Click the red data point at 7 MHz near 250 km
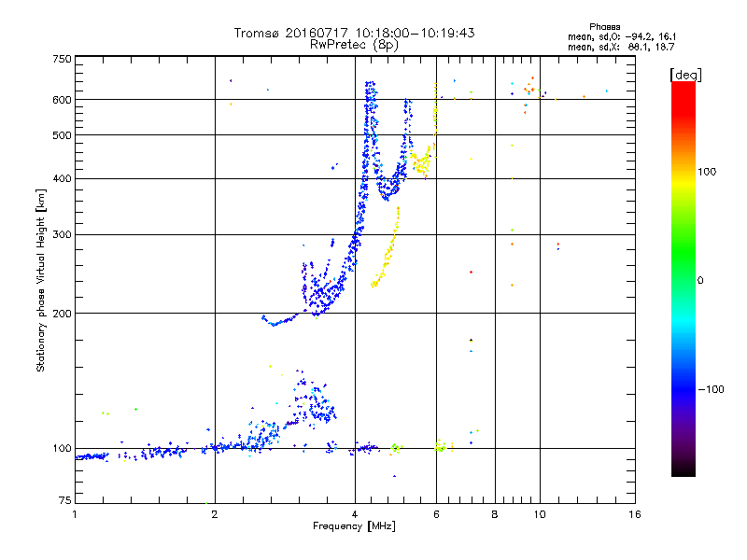The width and height of the screenshot is (747, 560). 471,272
